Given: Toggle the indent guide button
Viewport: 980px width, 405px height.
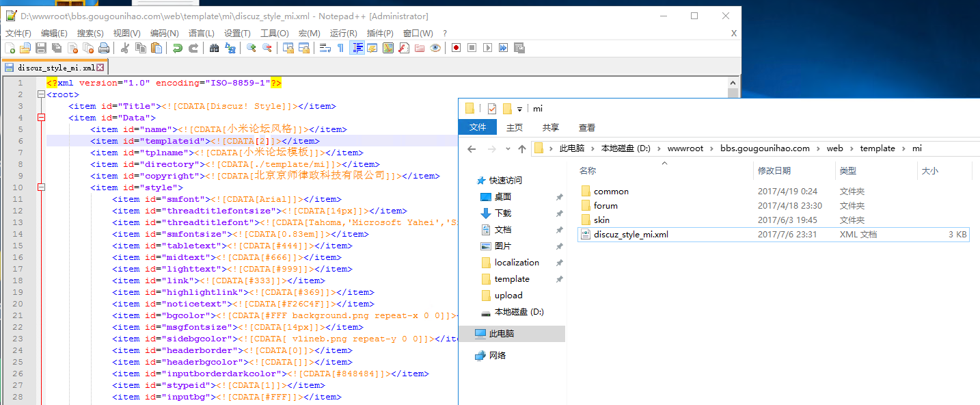Looking at the screenshot, I should tap(357, 48).
